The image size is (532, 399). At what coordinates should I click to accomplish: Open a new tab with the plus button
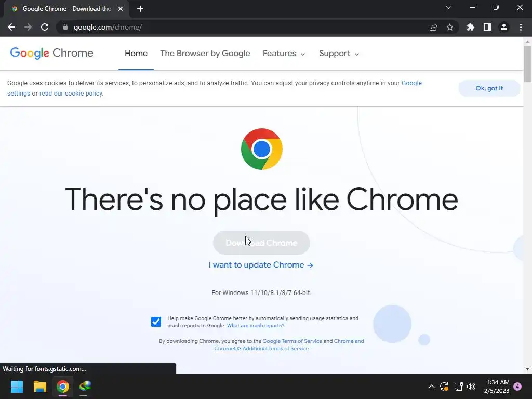140,9
